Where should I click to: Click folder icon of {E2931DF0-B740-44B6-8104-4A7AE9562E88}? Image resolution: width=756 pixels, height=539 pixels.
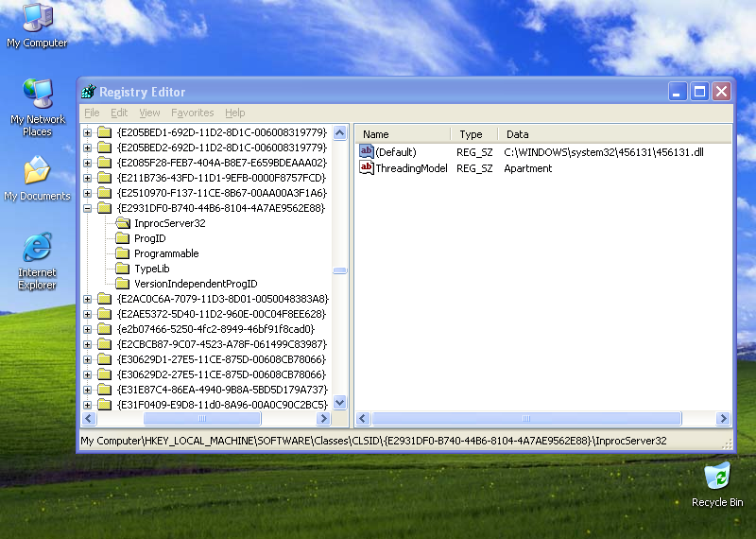105,207
